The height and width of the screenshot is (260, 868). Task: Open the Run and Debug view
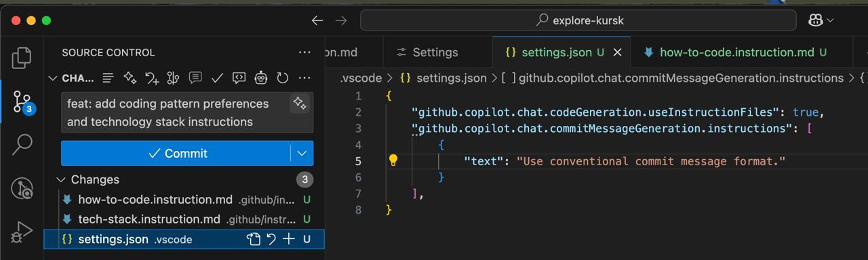[22, 232]
